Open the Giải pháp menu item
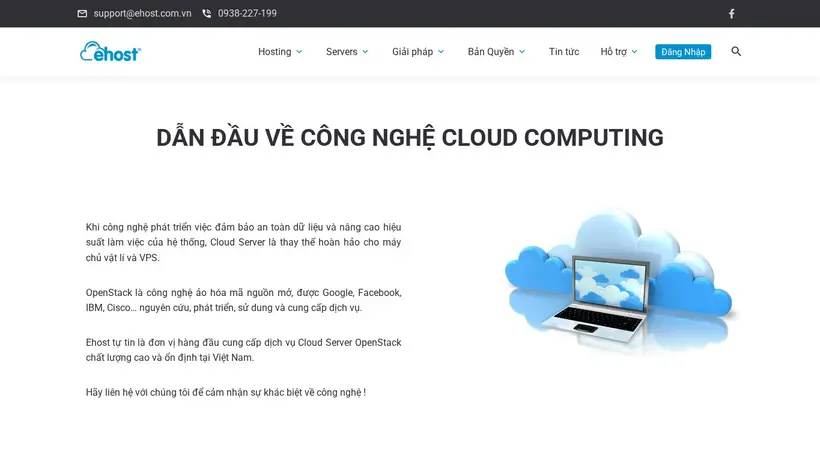 pyautogui.click(x=413, y=52)
